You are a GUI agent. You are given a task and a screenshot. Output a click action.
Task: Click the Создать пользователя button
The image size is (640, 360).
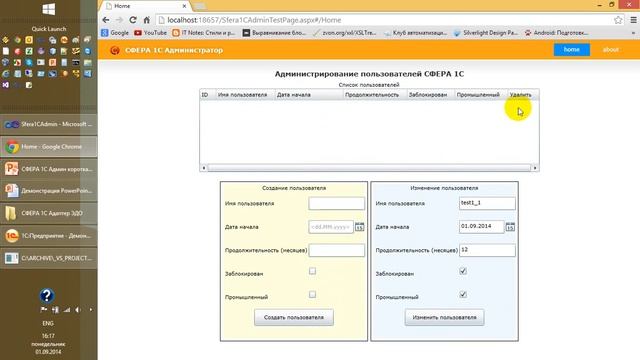(x=294, y=317)
